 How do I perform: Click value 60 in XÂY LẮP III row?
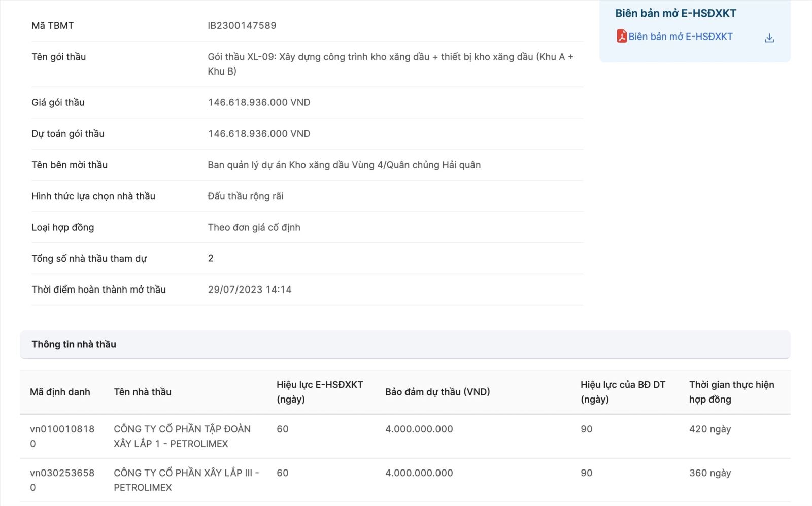tap(283, 473)
